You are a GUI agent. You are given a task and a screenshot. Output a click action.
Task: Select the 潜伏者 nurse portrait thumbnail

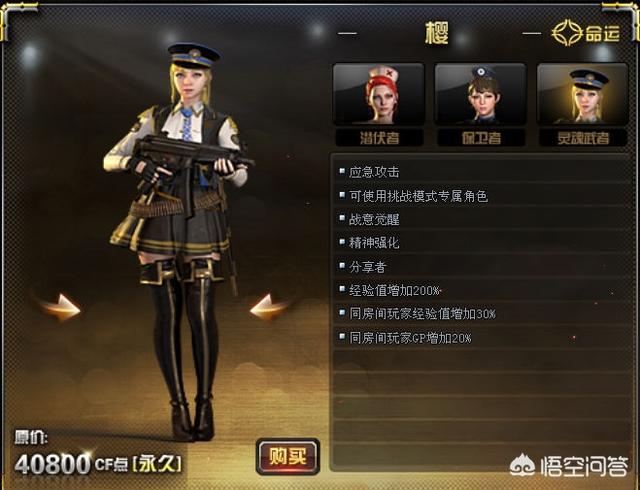[x=378, y=95]
